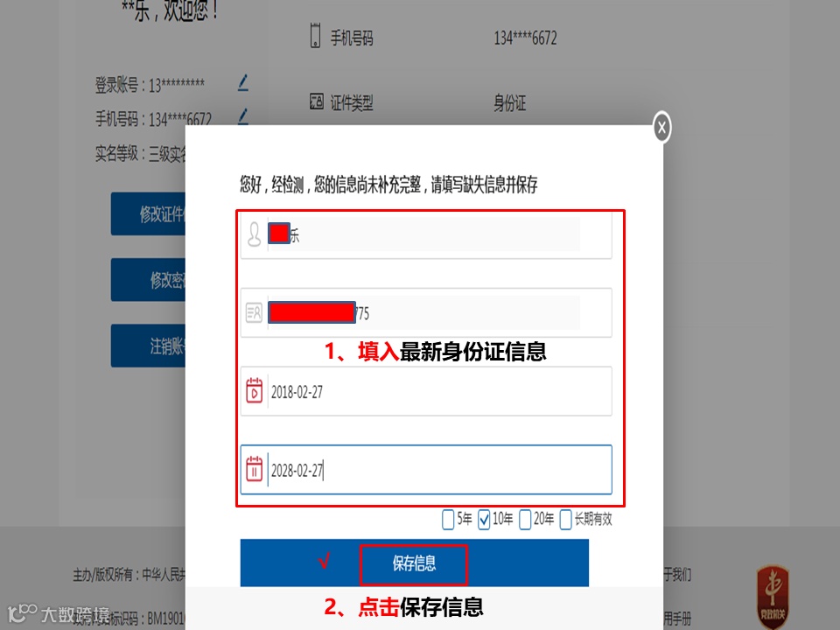Click edit pencil next to 登录账号
The width and height of the screenshot is (840, 630).
point(242,82)
